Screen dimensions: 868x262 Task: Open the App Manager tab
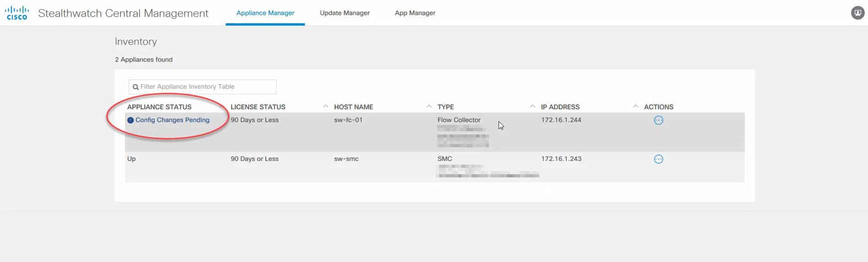415,13
